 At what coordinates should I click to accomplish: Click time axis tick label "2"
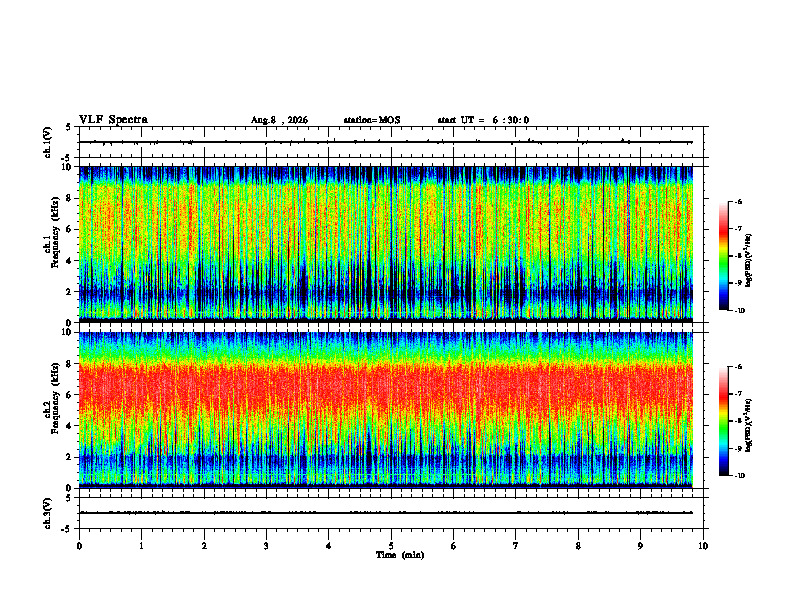coord(204,546)
